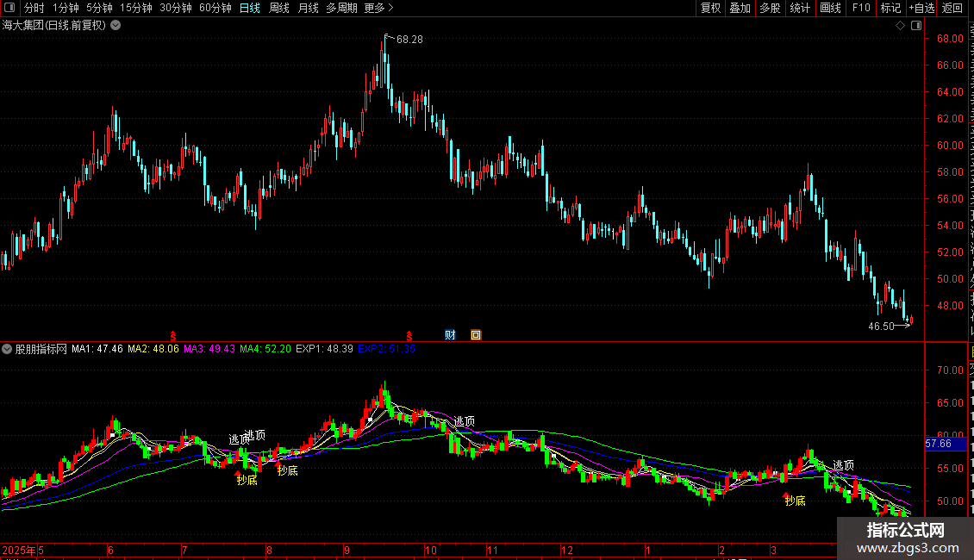Click the 2025年 date axis label
This screenshot has width=974, height=560.
tap(19, 550)
